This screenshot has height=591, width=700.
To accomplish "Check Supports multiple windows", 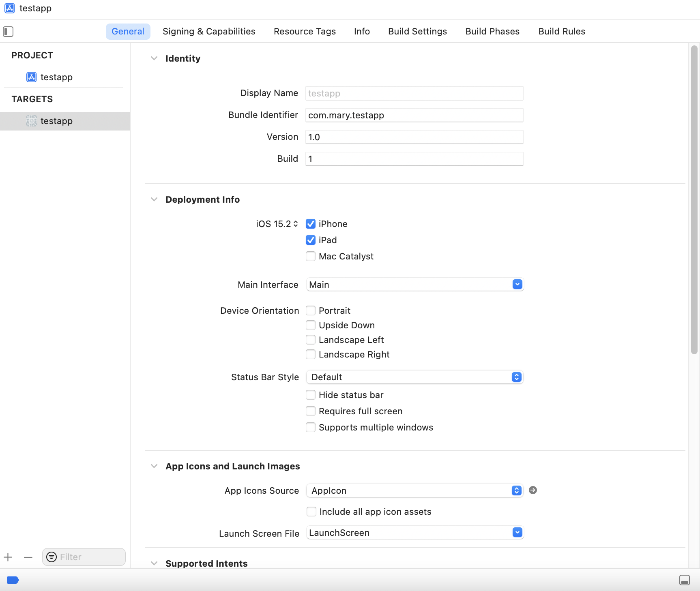I will (311, 427).
